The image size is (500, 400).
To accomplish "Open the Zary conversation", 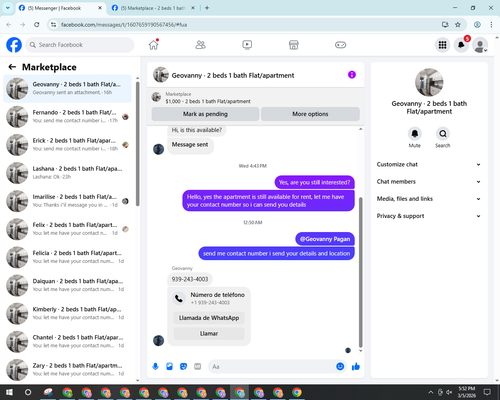I will click(x=67, y=370).
